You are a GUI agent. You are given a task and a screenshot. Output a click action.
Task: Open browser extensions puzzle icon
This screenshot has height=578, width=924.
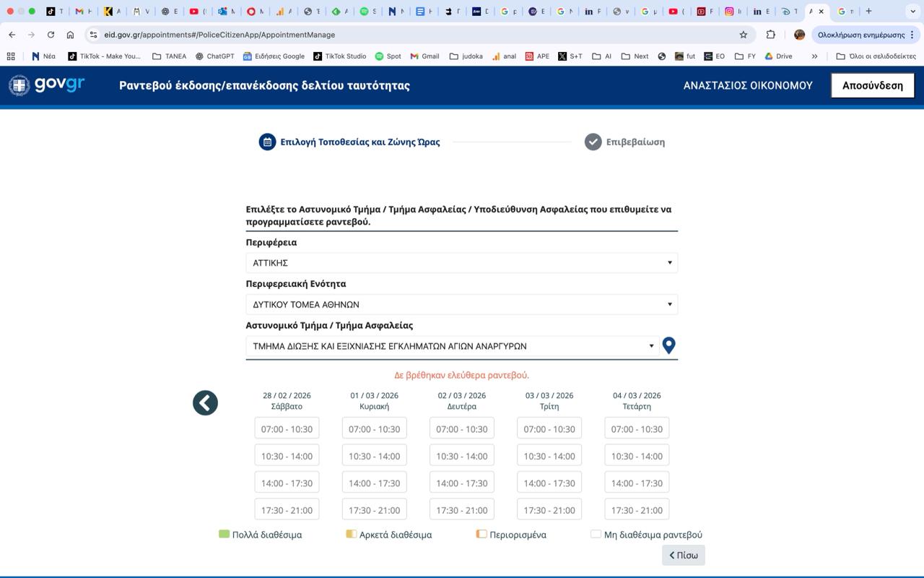(x=770, y=35)
